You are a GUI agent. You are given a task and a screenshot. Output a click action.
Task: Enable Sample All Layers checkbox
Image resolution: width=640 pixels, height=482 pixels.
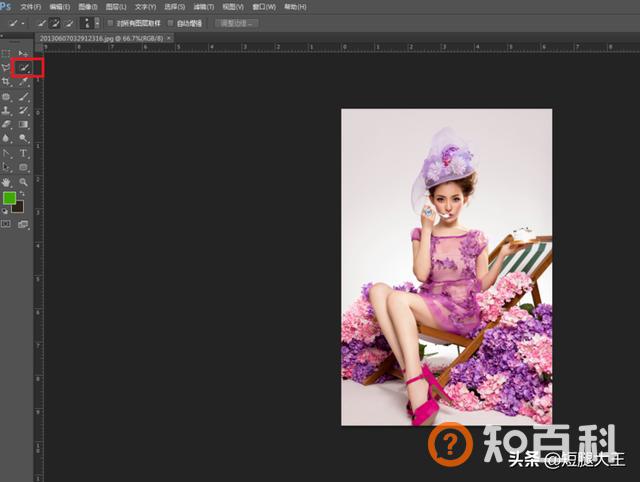tap(110, 23)
